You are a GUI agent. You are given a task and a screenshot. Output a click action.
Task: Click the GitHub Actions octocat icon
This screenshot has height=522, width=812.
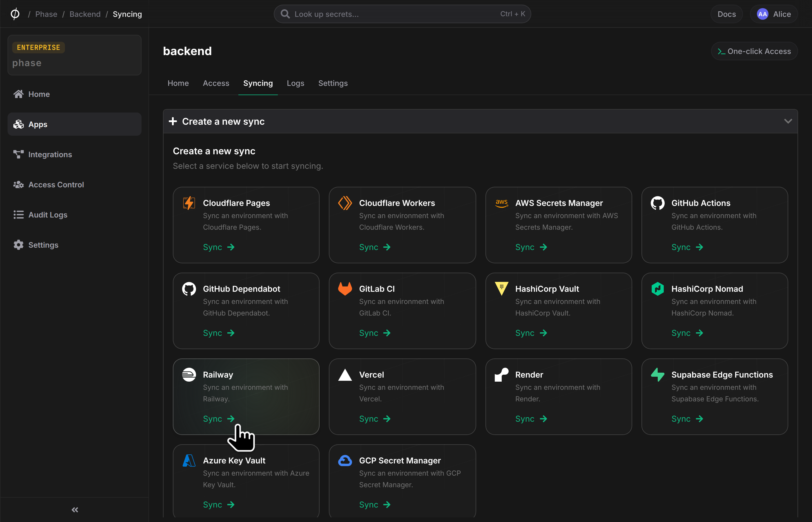coord(657,203)
